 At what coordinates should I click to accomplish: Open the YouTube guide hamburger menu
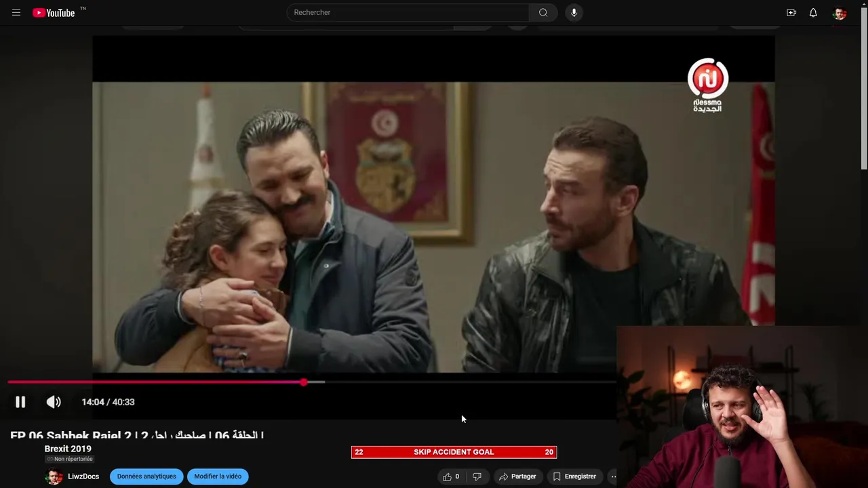point(16,12)
